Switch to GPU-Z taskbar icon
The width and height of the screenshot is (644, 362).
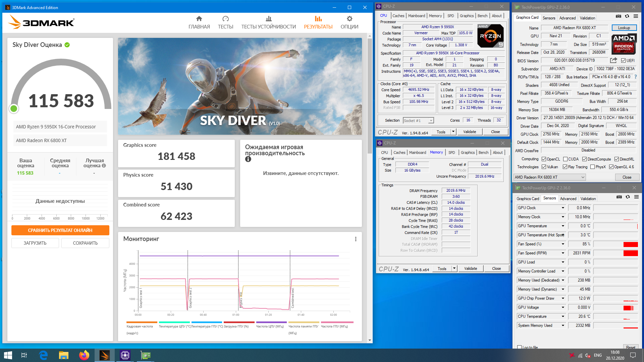(145, 355)
